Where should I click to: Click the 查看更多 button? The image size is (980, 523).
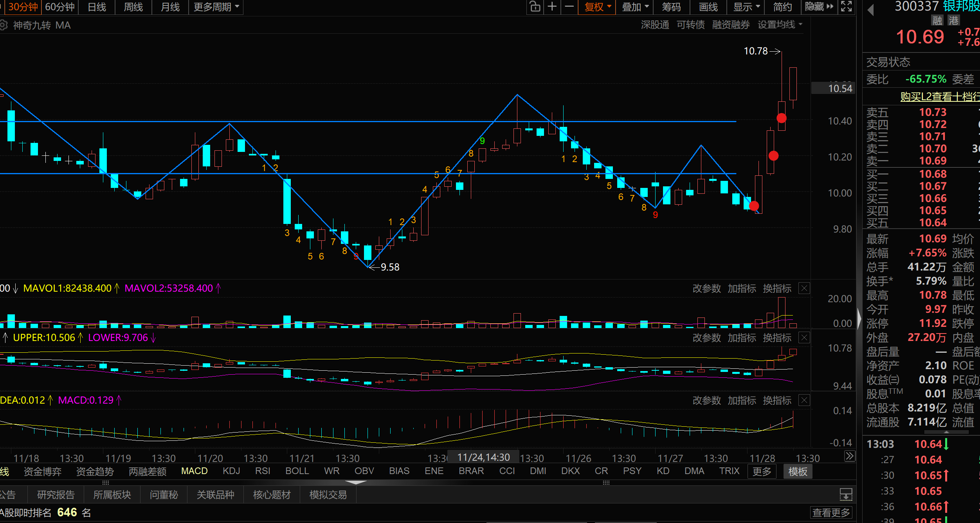(x=831, y=512)
